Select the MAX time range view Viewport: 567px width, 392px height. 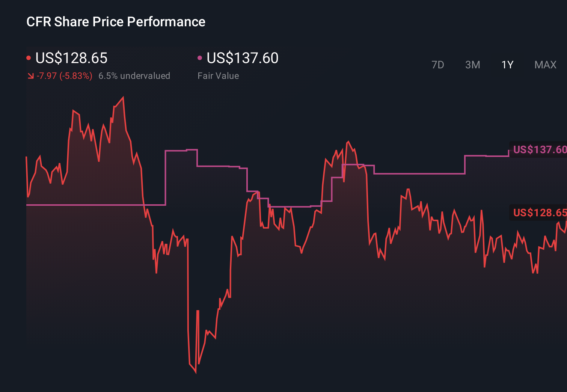(545, 65)
